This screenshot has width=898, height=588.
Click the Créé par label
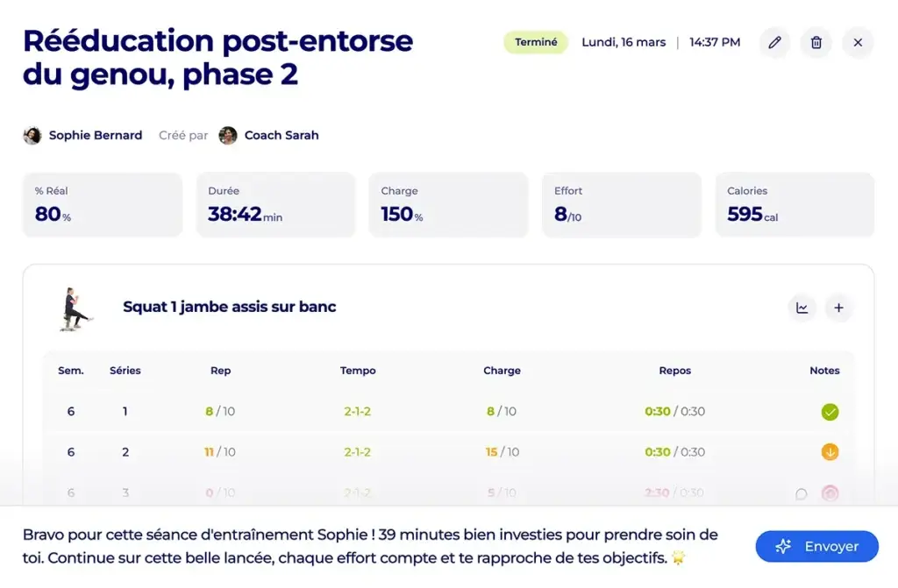pyautogui.click(x=183, y=136)
